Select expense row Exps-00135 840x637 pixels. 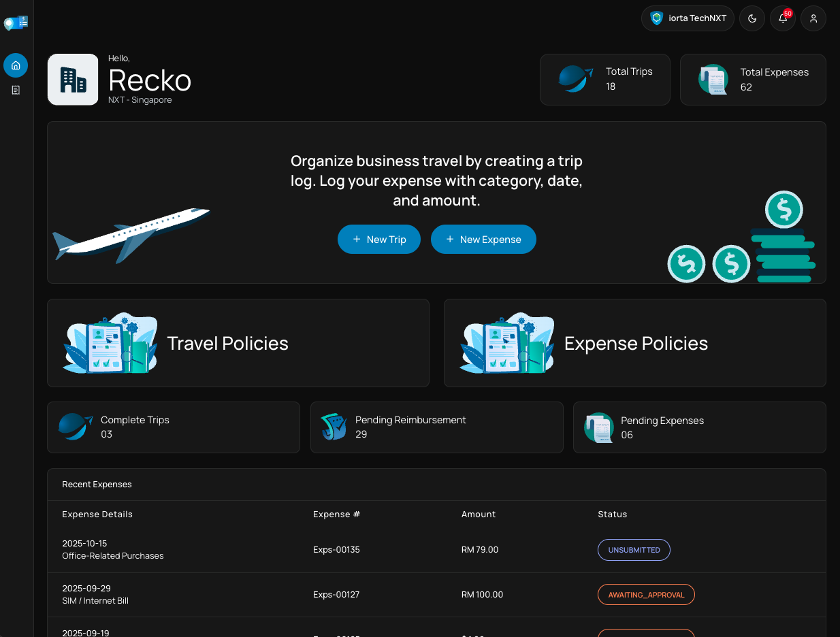pyautogui.click(x=336, y=550)
